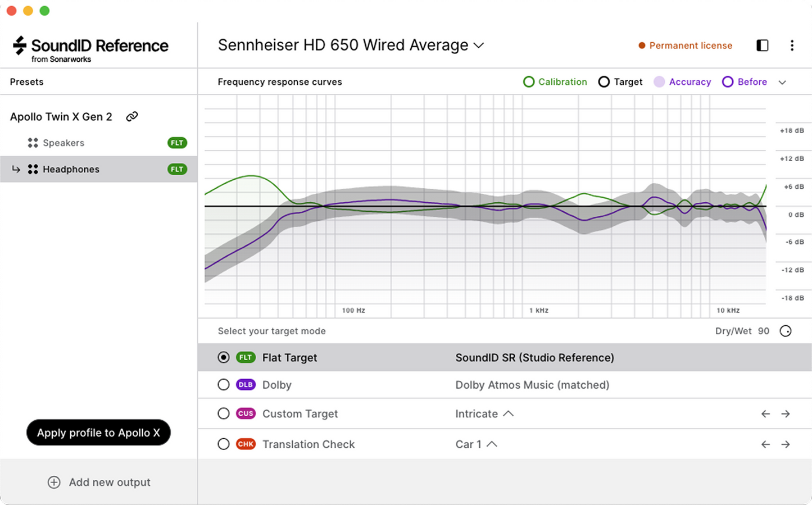Screen dimensions: 812x505
Task: Click the 10 kHz axis label
Action: point(728,310)
